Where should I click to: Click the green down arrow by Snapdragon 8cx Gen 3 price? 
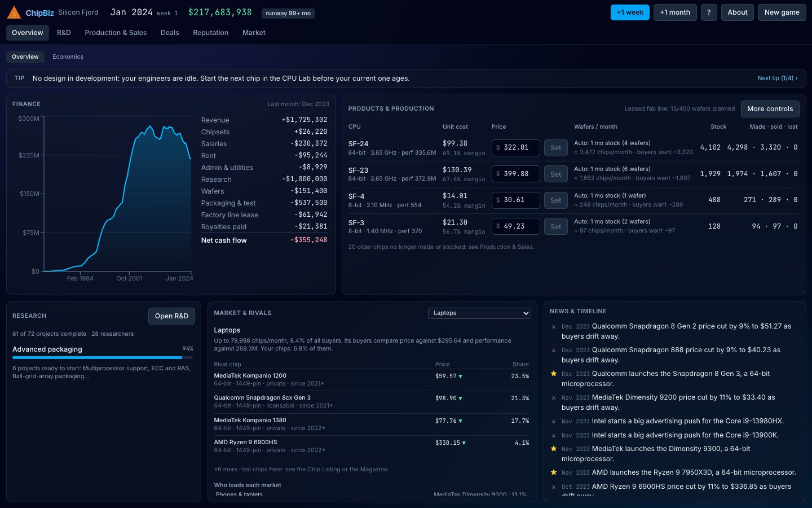pyautogui.click(x=461, y=398)
